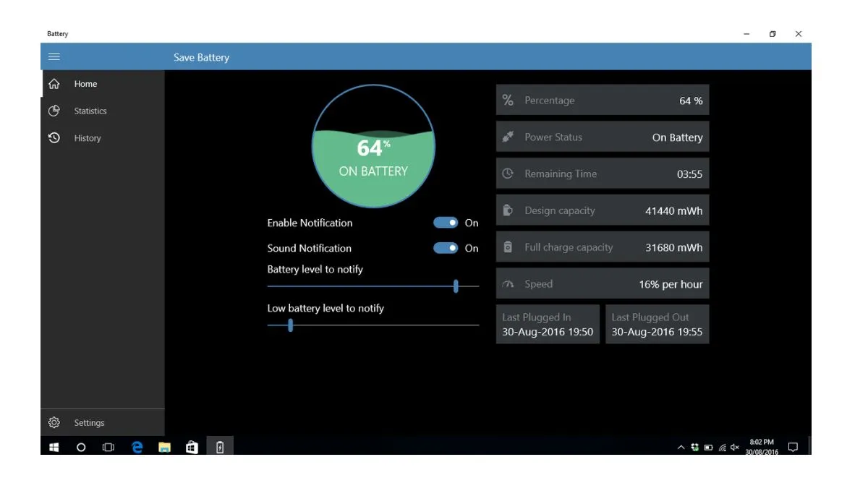The height and width of the screenshot is (483, 868).
Task: Turn off the Sound Notification switch
Action: coord(446,248)
